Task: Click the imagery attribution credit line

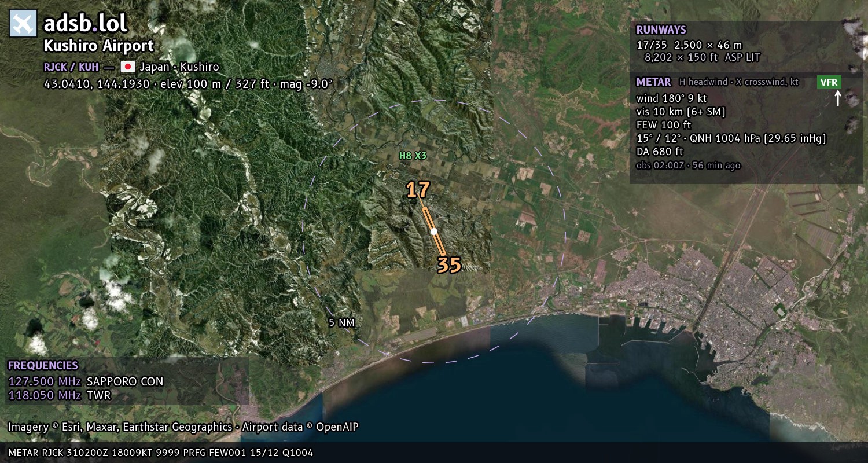Action: click(183, 427)
